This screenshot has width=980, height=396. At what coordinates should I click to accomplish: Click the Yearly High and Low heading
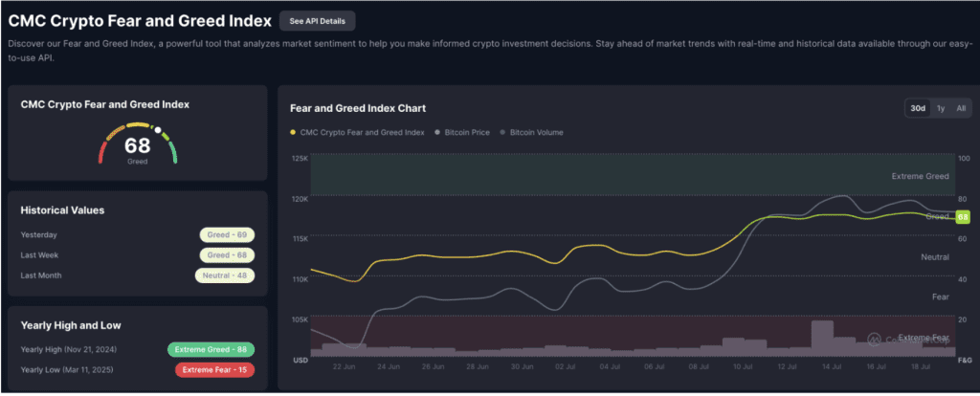[x=71, y=325]
